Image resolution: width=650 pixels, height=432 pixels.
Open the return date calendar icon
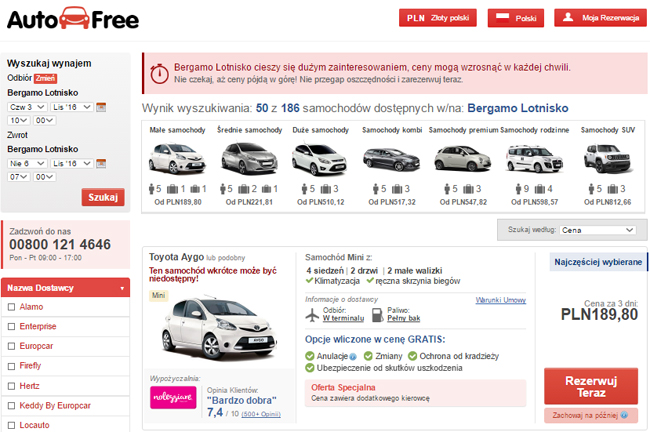[101, 163]
